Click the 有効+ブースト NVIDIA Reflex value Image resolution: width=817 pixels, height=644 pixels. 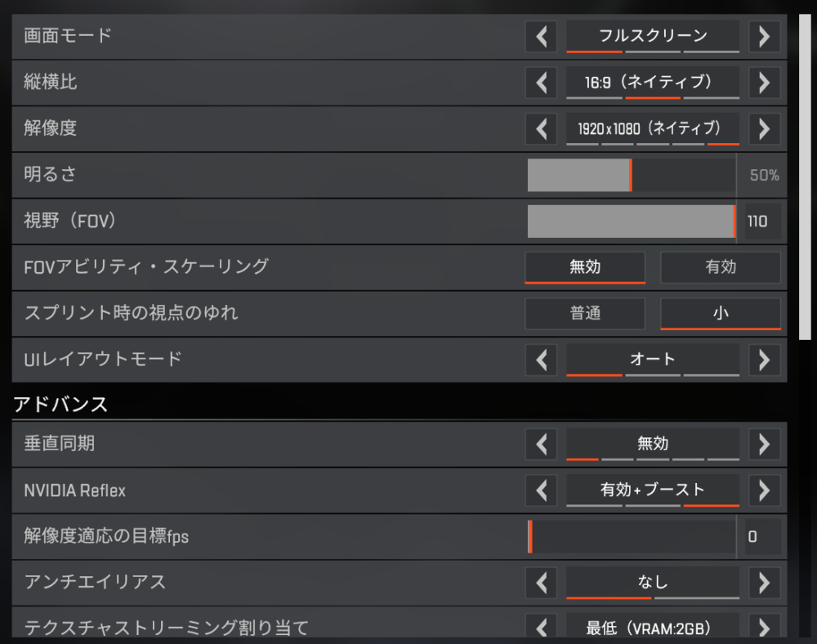click(x=653, y=490)
